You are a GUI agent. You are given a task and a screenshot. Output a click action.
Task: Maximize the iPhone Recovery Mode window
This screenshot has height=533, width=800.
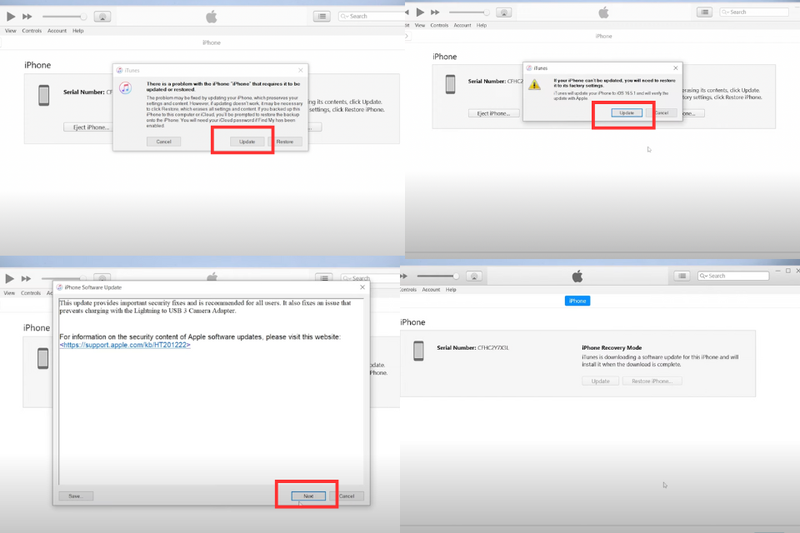[x=788, y=271]
